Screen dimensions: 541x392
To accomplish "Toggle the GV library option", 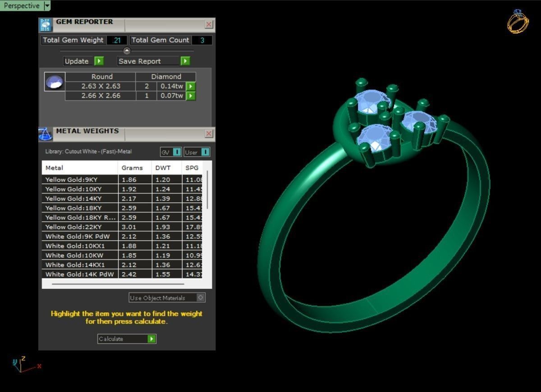I will pyautogui.click(x=171, y=152).
